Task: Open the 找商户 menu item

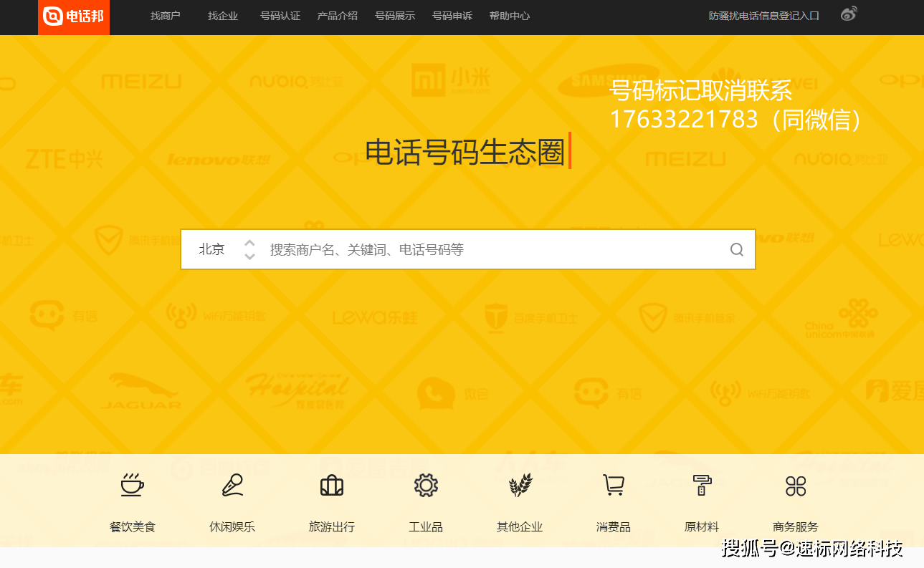Action: tap(166, 16)
